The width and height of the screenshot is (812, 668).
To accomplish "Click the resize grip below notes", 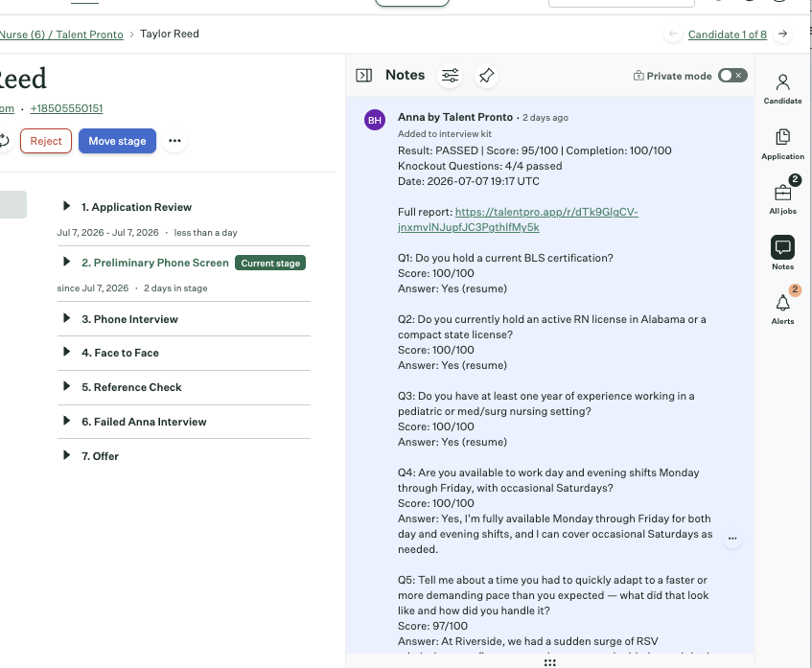I will [x=550, y=663].
